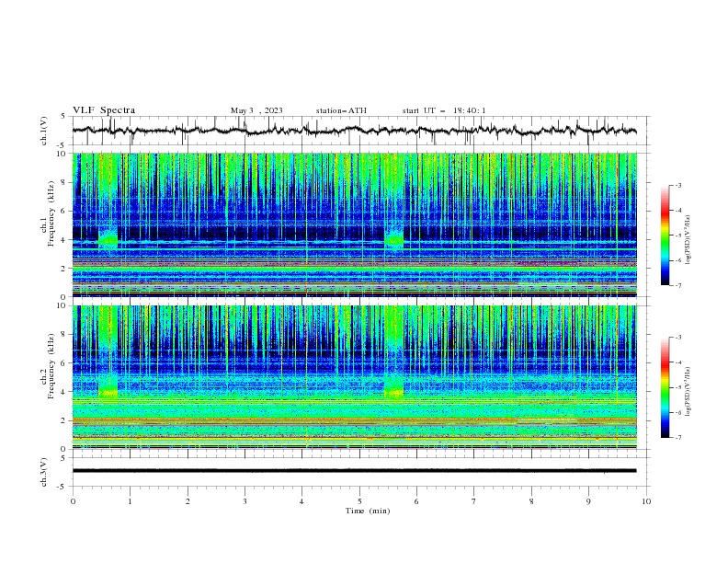728x563 pixels.
Task: Select the "start UT = 18:40: 1" text
Action: [x=444, y=110]
